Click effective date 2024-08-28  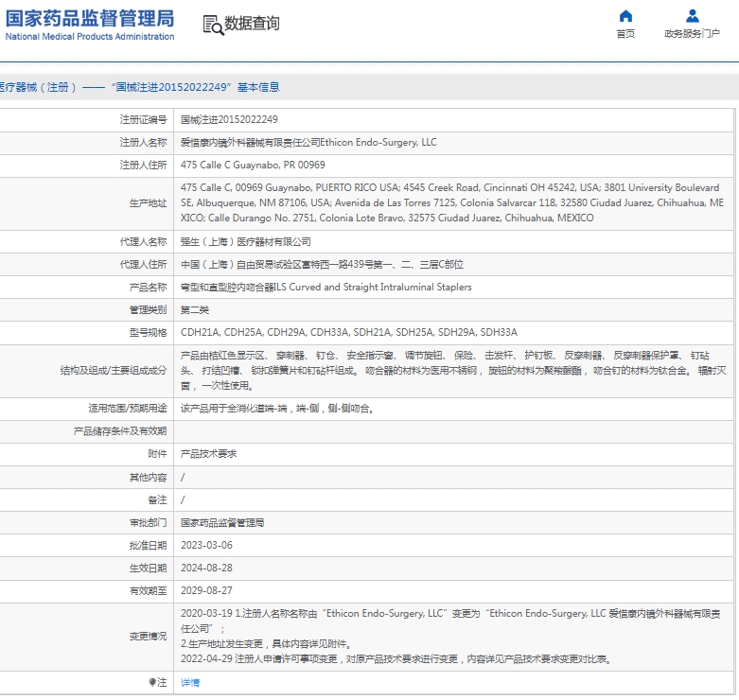206,568
